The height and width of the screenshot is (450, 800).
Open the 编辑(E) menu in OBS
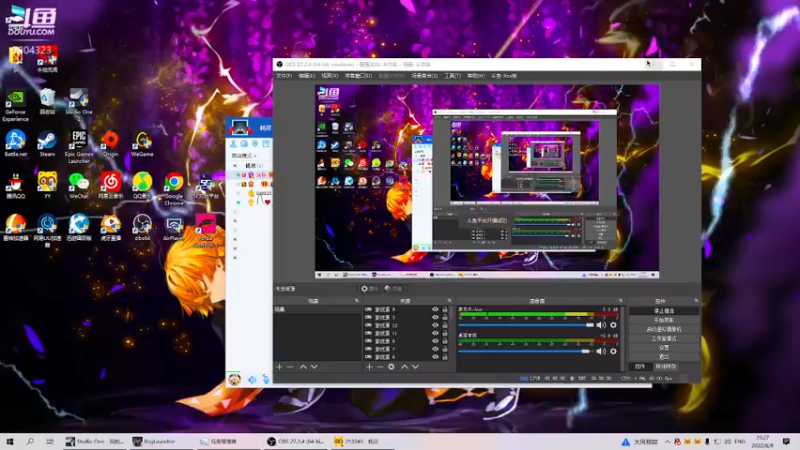[307, 76]
